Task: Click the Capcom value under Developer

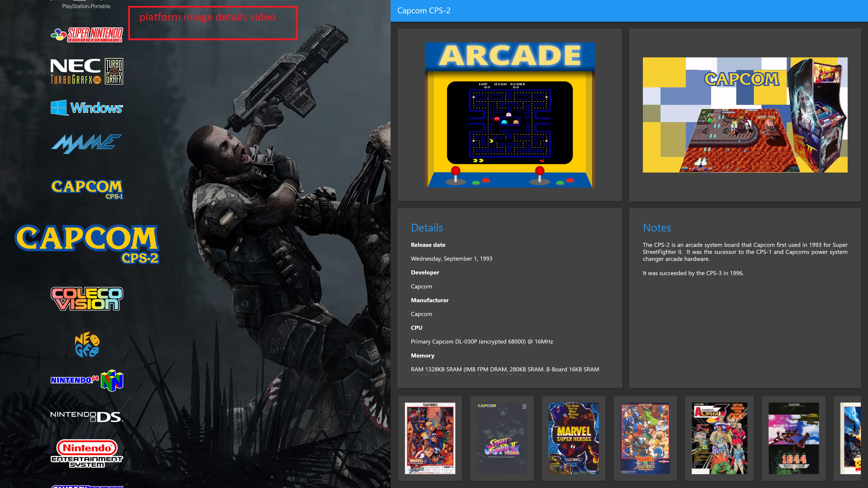Action: click(x=421, y=286)
